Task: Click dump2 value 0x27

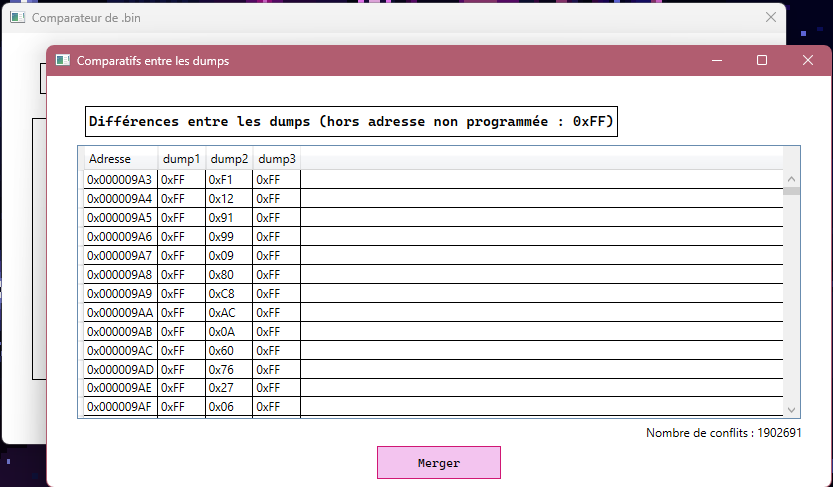Action: [221, 388]
